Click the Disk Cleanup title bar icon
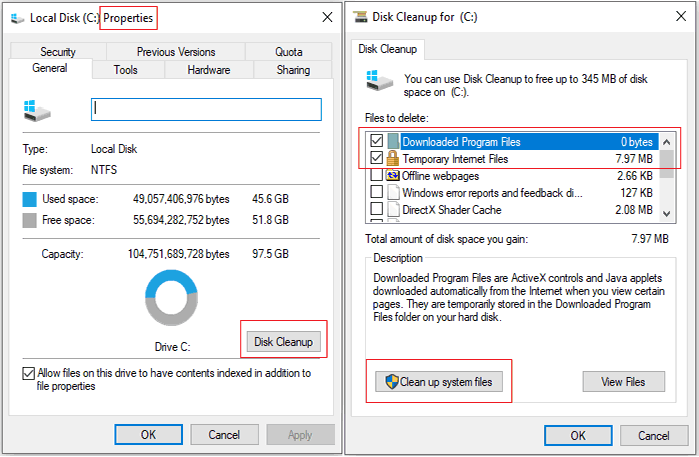699x457 pixels. (360, 17)
